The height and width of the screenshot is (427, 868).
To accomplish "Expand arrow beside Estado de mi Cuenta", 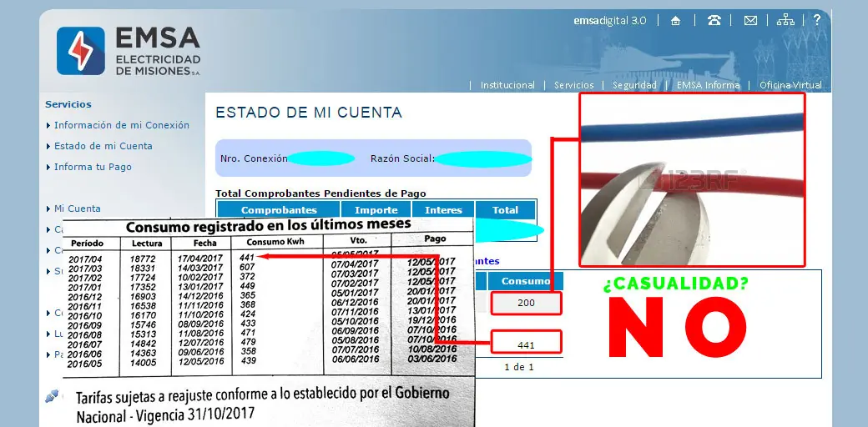I will pyautogui.click(x=48, y=147).
